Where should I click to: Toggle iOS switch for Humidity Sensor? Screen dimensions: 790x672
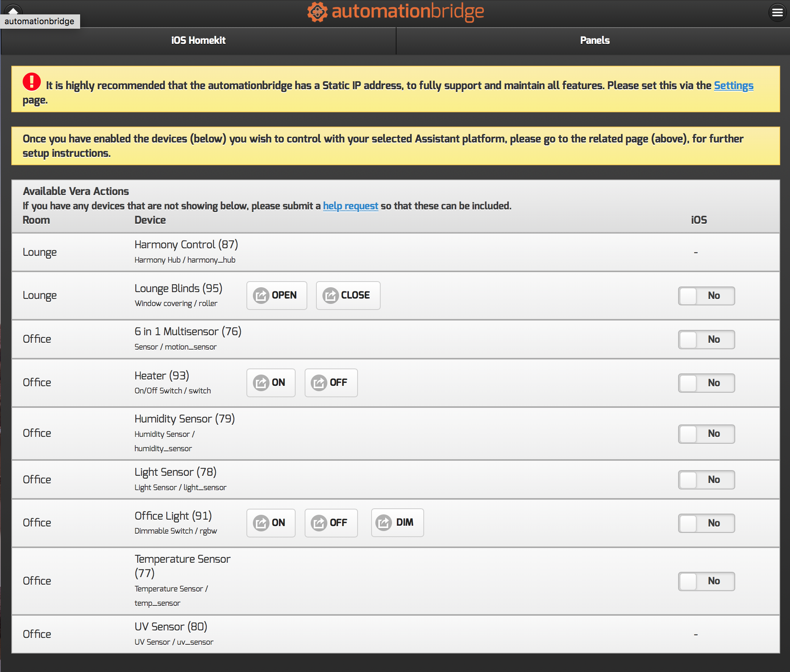[x=706, y=434]
